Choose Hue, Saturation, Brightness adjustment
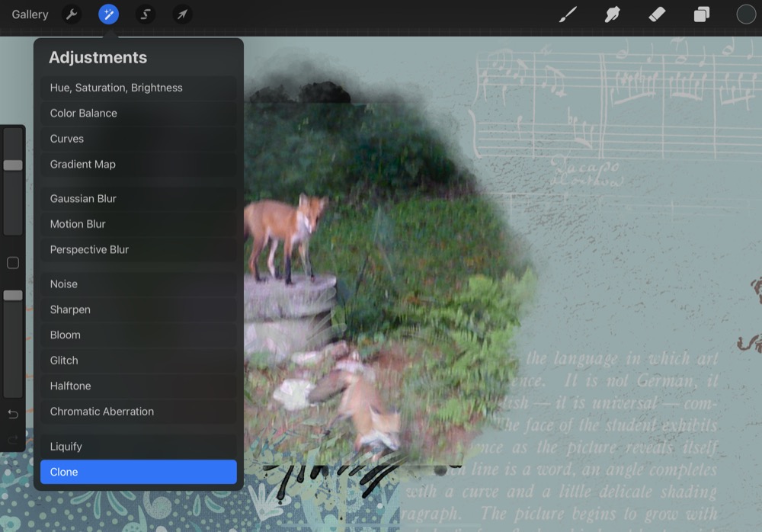Image resolution: width=762 pixels, height=532 pixels. point(139,88)
